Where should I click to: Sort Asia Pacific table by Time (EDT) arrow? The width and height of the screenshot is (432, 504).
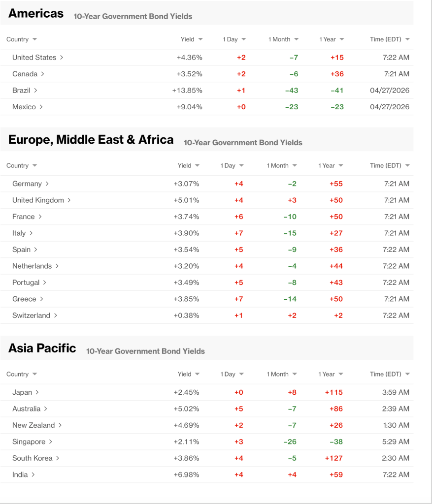pos(407,375)
